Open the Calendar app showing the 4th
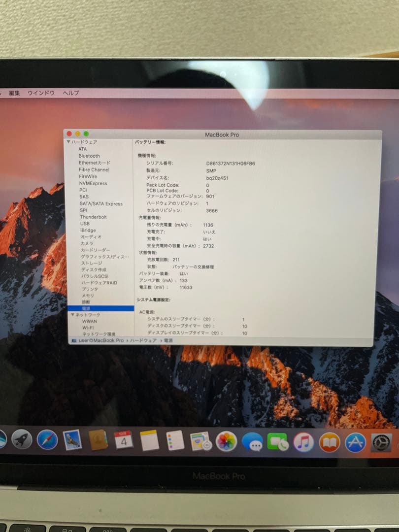 tap(122, 442)
